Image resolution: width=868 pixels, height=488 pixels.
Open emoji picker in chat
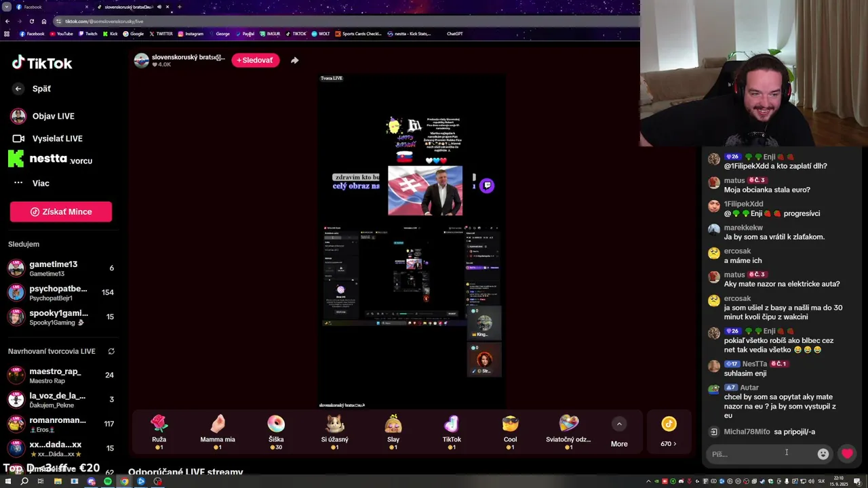point(823,454)
